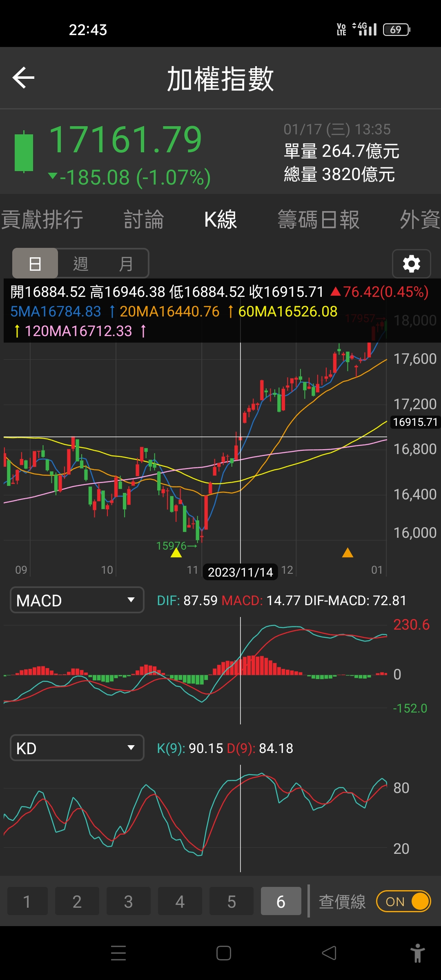Open the 貢獻排行 tab
This screenshot has height=980, width=441.
[x=42, y=220]
